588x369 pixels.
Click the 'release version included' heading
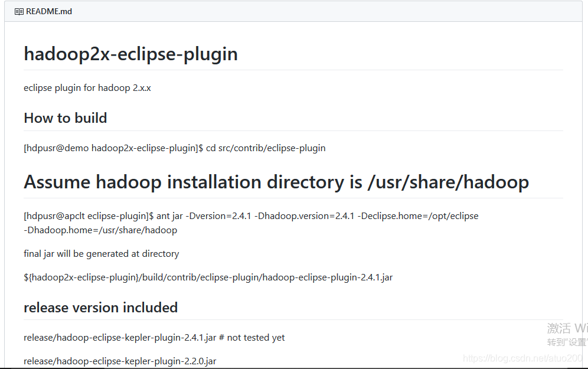click(x=100, y=308)
